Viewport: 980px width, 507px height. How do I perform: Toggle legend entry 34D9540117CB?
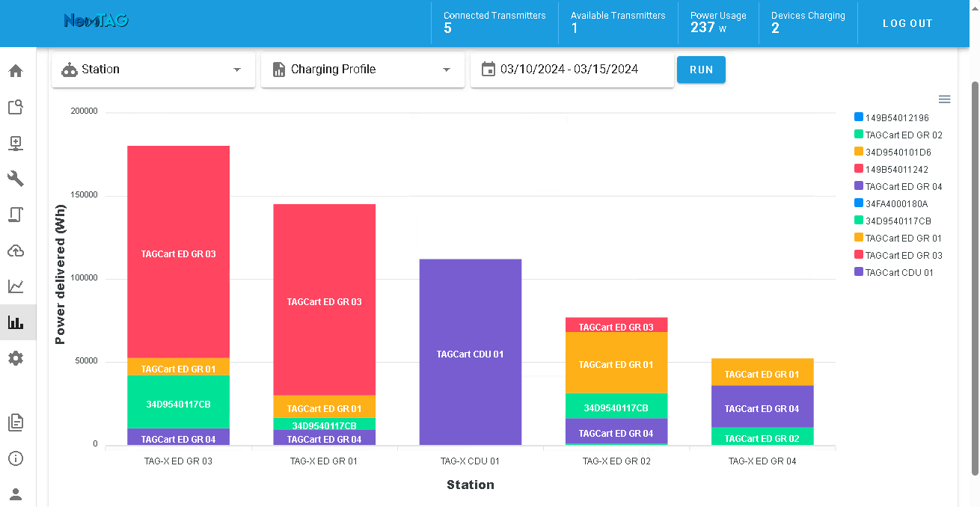click(892, 221)
